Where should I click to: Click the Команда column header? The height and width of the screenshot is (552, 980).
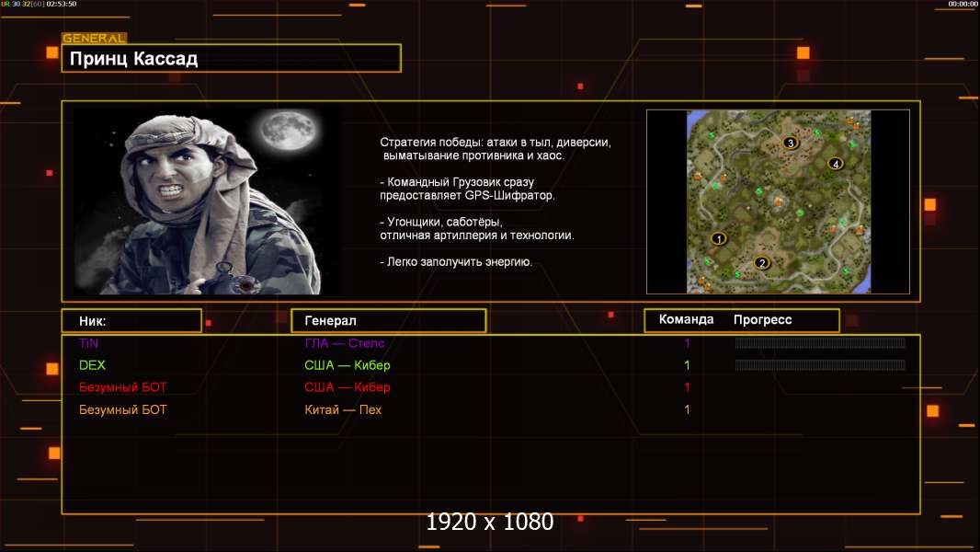(x=686, y=320)
